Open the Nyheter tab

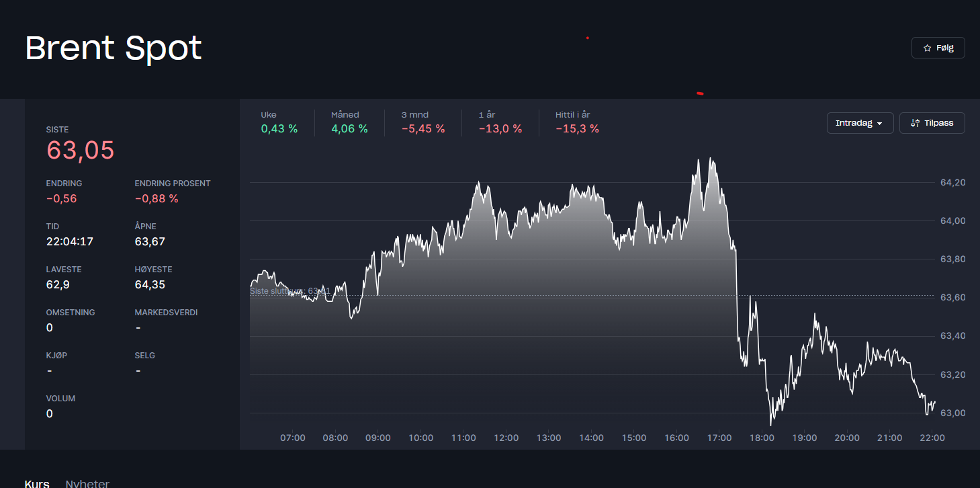87,483
